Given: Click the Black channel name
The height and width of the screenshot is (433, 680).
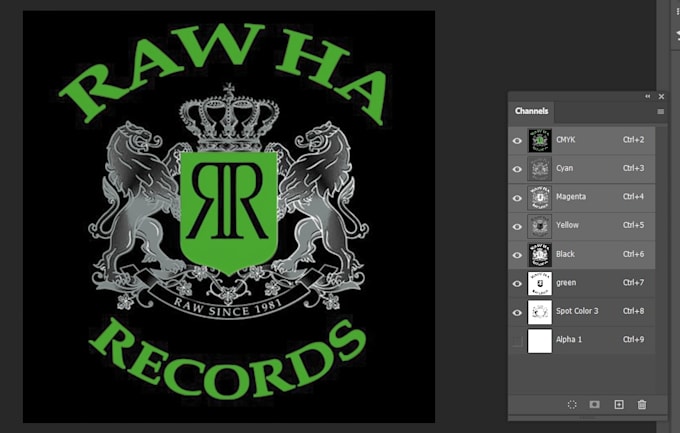Looking at the screenshot, I should (566, 254).
